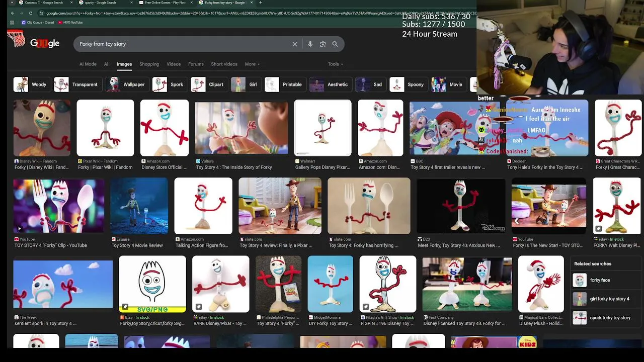Select AI Mode search tab
This screenshot has height=362, width=644.
point(88,64)
